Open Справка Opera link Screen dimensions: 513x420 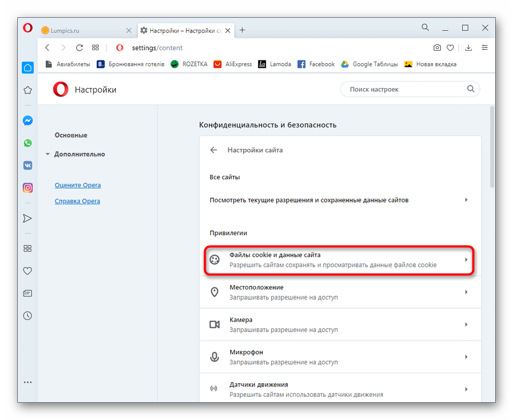point(77,201)
